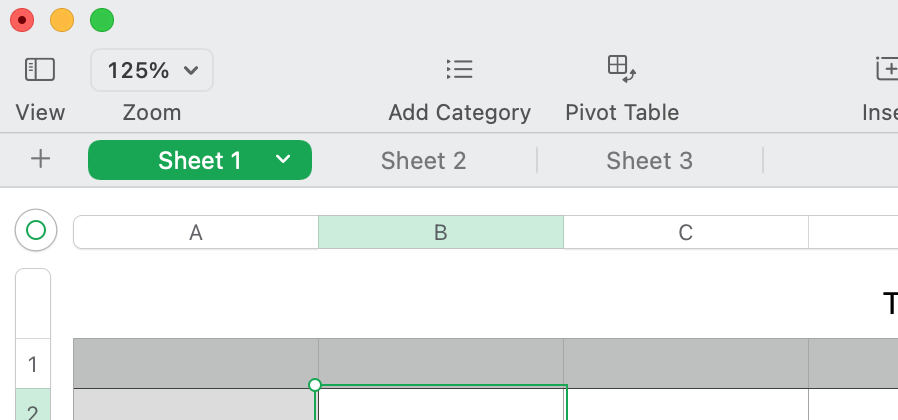The image size is (898, 420).
Task: Click the Add Category list icon
Action: pos(459,69)
